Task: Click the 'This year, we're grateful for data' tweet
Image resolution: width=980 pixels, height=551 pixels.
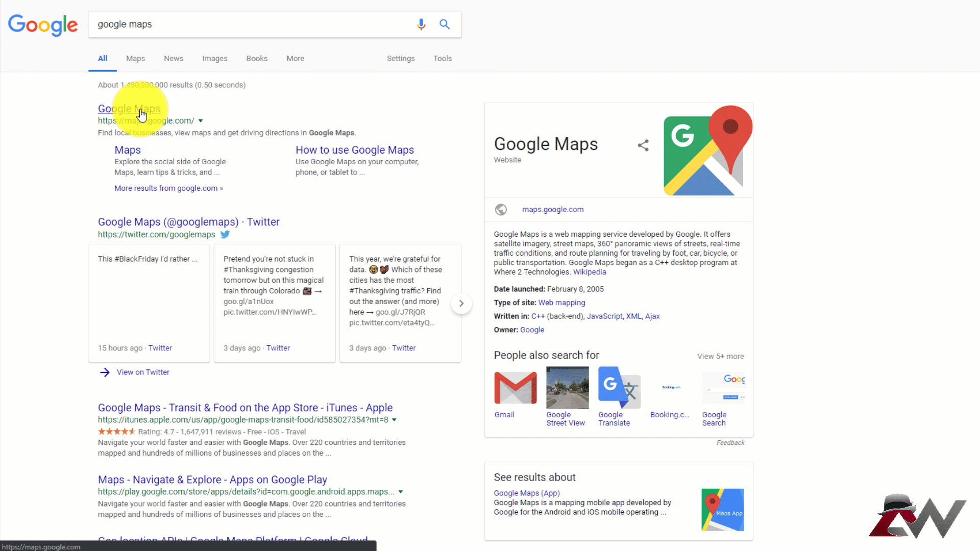Action: pyautogui.click(x=400, y=303)
